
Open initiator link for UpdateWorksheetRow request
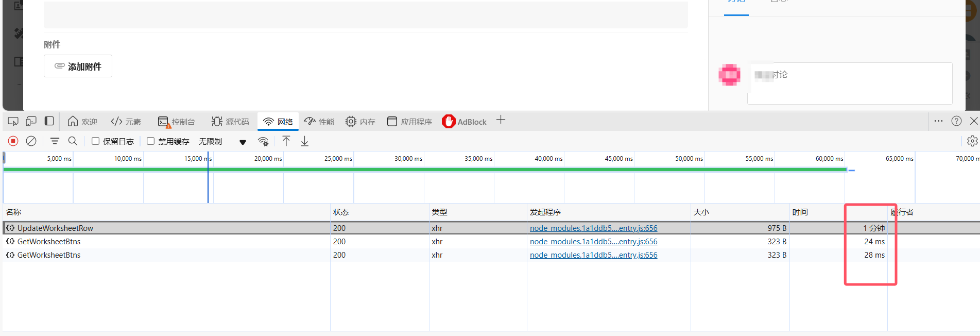[593, 228]
